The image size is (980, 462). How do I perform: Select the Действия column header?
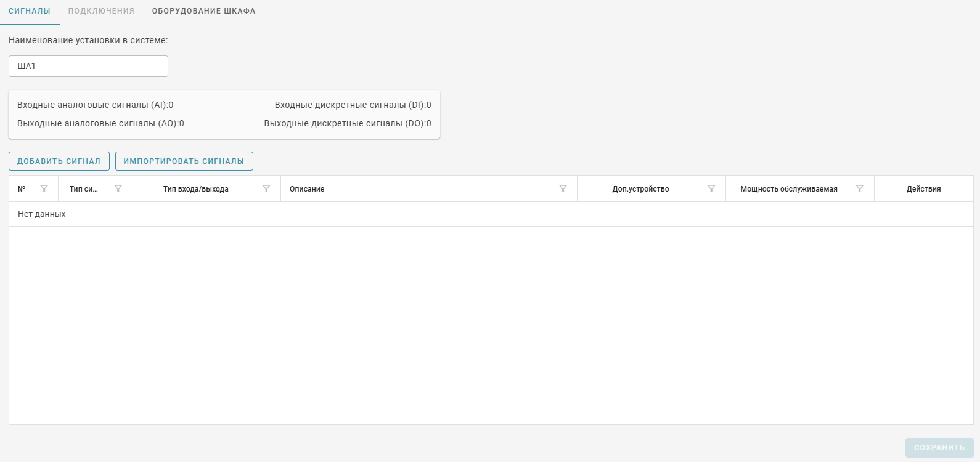pos(923,189)
